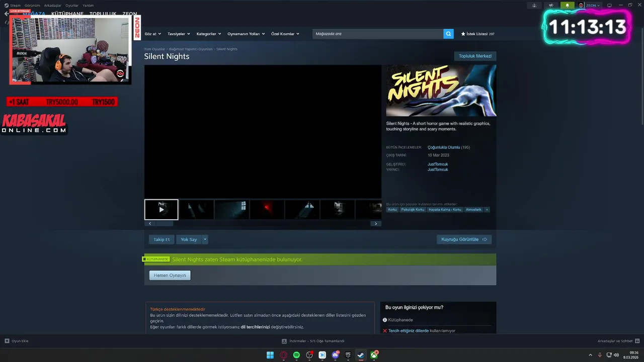Viewport: 644px width, 362px height.
Task: Open the İstek Listesi wishlist
Action: click(x=478, y=34)
